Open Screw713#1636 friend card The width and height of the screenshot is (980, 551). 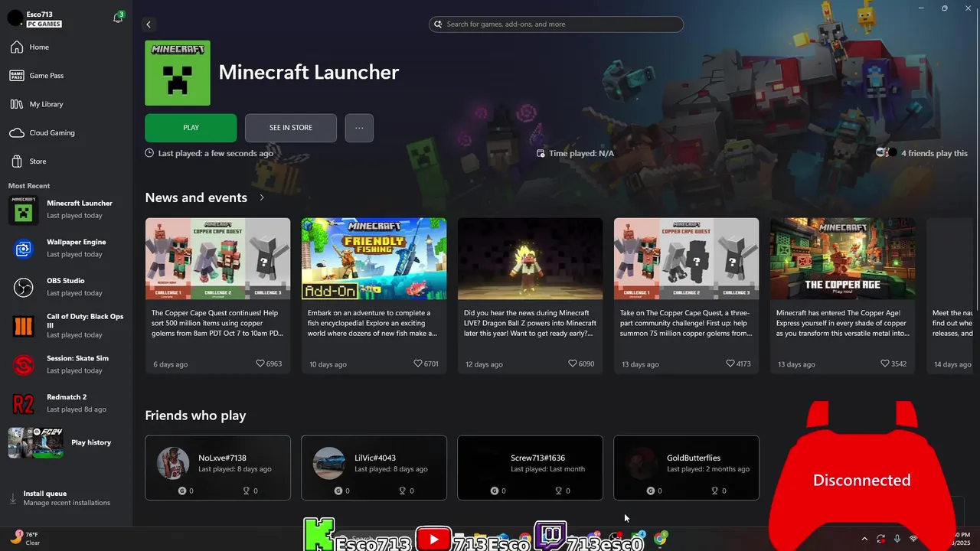coord(530,468)
